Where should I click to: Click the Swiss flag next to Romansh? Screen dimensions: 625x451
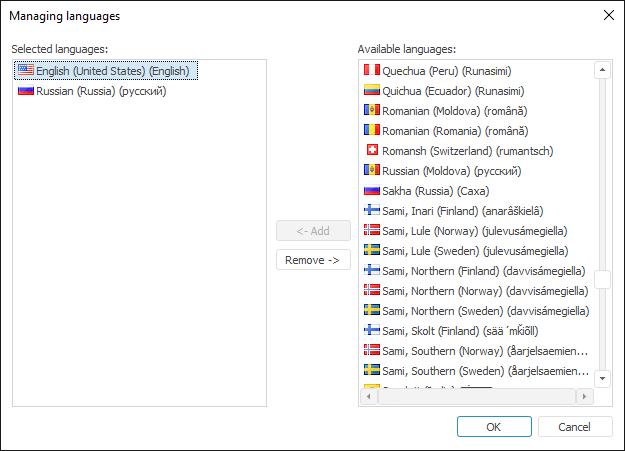tap(371, 151)
